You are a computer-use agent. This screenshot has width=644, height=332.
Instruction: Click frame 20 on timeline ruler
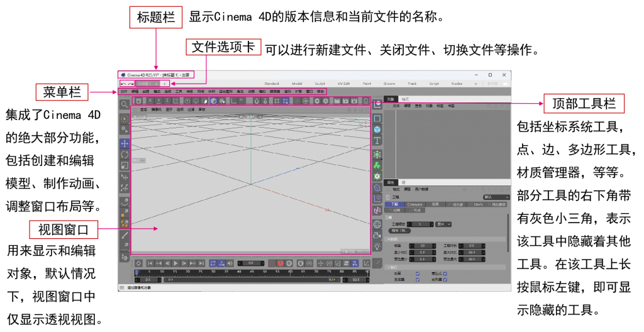click(187, 272)
